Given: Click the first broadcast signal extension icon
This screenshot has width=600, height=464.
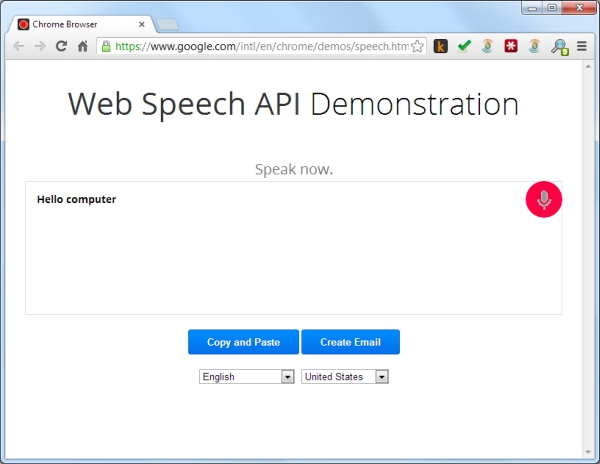Looking at the screenshot, I should coord(487,46).
